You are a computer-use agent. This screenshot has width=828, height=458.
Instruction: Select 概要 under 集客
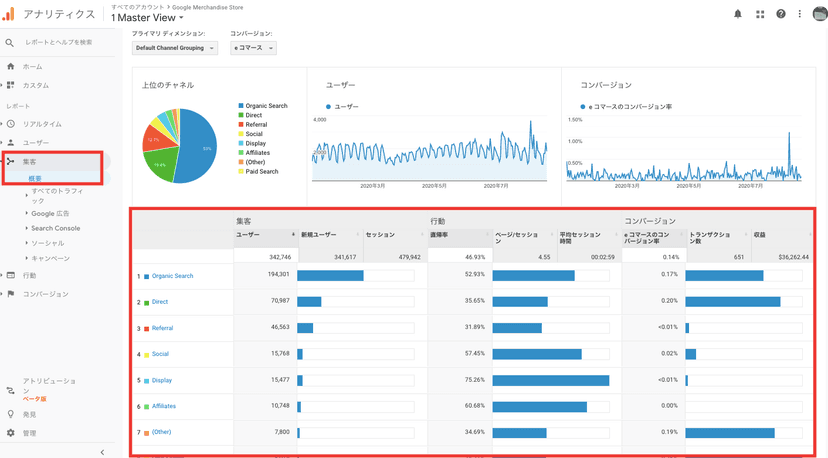coord(35,179)
